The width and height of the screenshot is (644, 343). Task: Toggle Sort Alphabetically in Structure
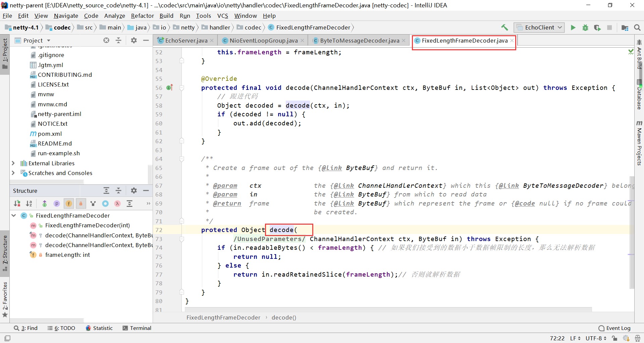tap(29, 204)
